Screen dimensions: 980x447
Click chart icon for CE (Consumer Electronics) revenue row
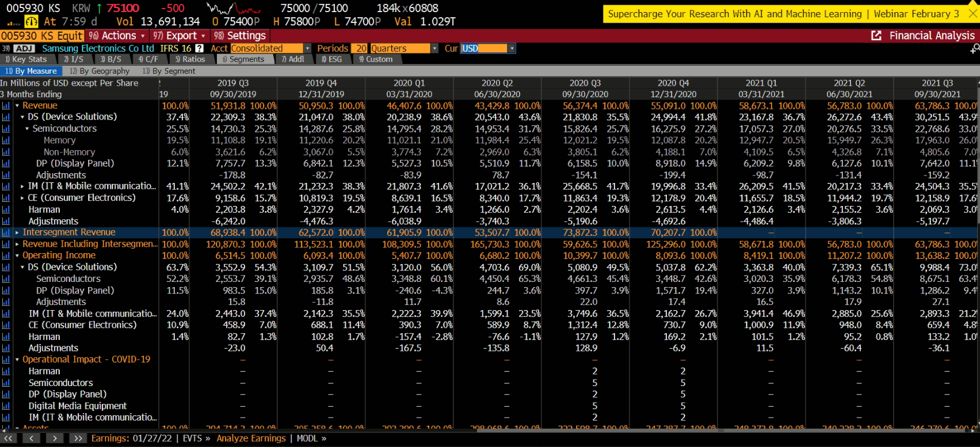6,198
